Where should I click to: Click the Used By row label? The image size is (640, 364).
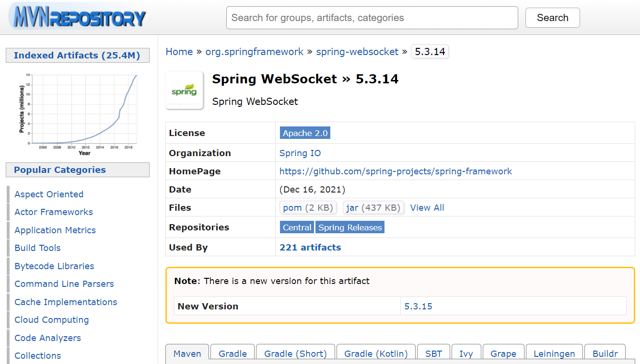[188, 248]
